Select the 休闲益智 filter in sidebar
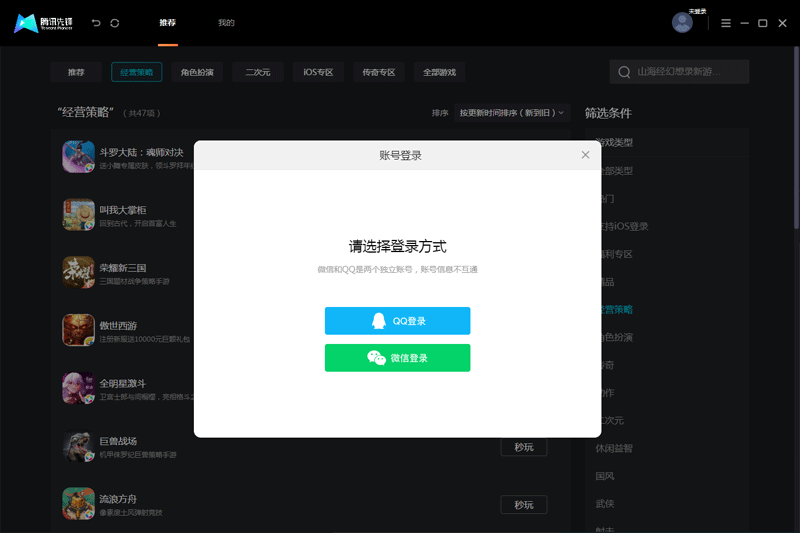The image size is (800, 533). coord(614,448)
